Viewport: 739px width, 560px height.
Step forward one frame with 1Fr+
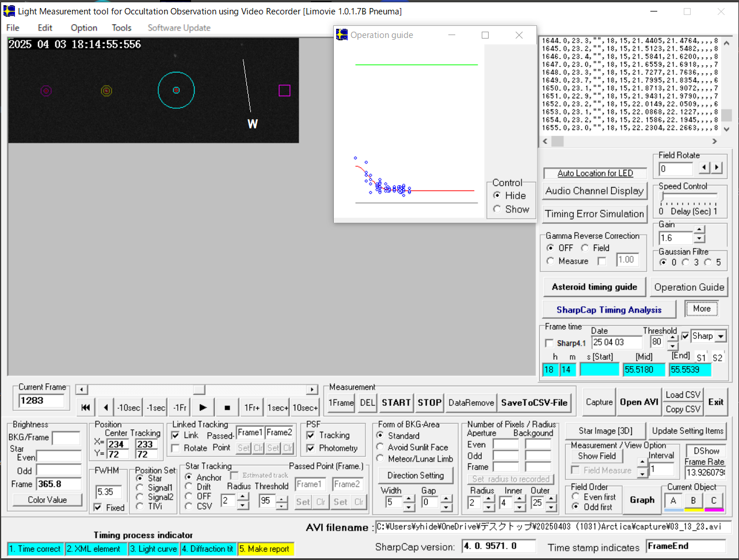(x=252, y=407)
